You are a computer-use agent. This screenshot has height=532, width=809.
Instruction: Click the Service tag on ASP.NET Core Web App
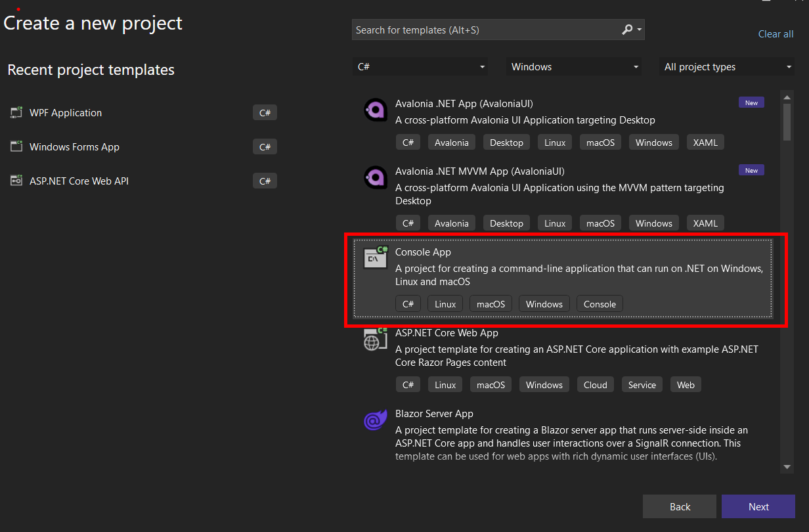(642, 384)
